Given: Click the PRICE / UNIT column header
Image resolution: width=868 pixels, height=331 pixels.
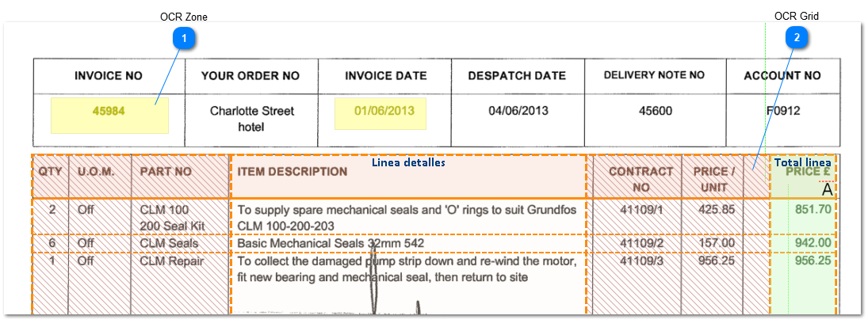Looking at the screenshot, I should [713, 177].
